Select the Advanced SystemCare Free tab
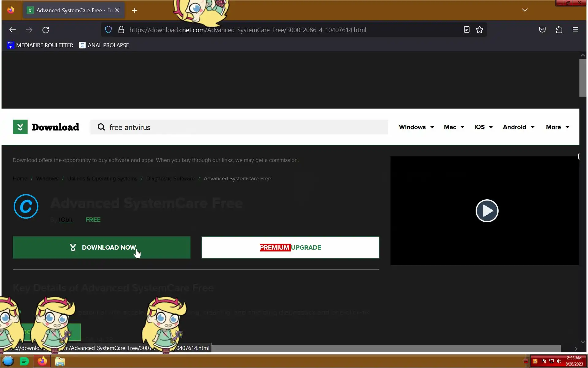 70,10
